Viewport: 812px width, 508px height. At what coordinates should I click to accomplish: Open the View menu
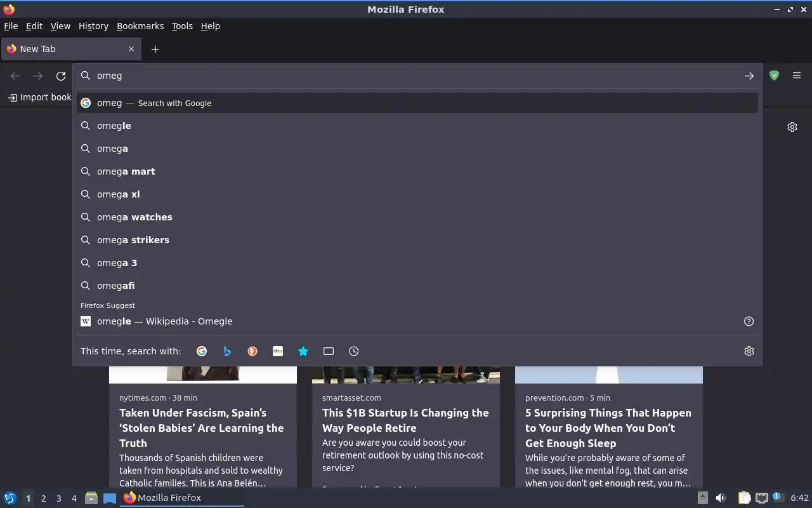tap(60, 26)
